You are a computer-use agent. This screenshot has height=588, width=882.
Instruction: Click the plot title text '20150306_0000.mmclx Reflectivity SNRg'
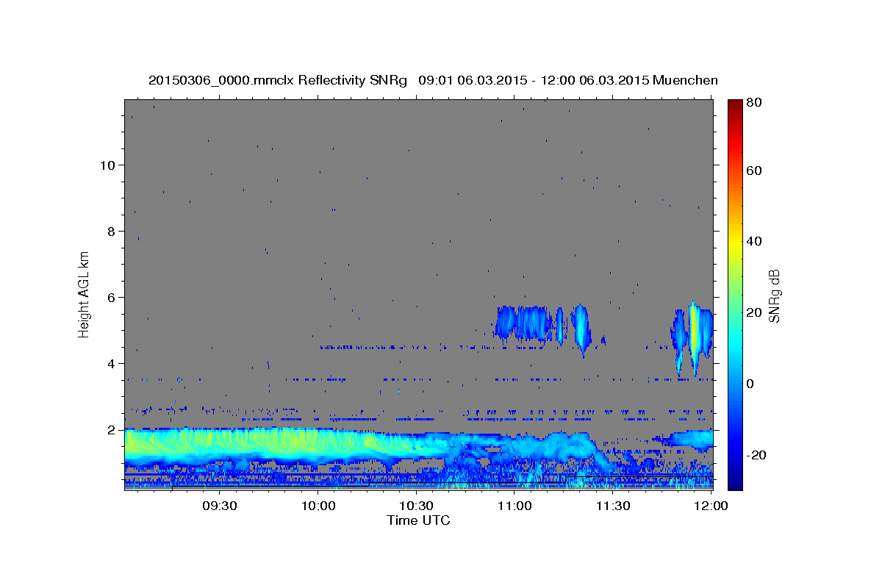pos(278,80)
